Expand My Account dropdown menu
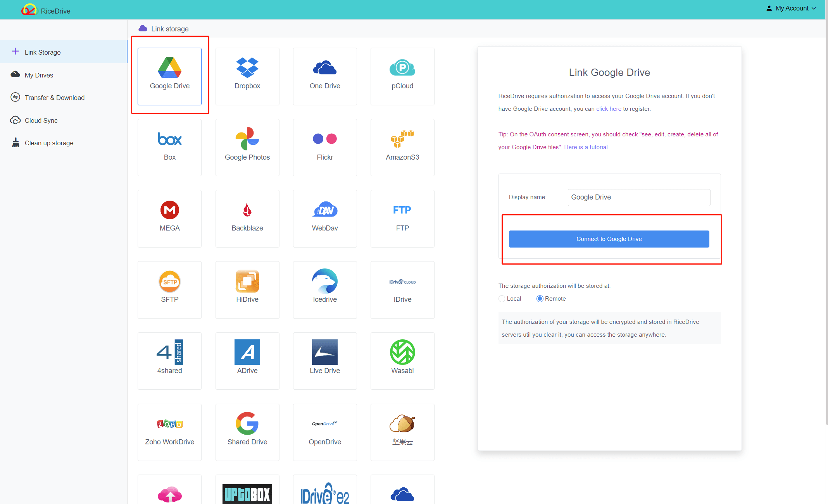This screenshot has height=504, width=828. click(792, 9)
